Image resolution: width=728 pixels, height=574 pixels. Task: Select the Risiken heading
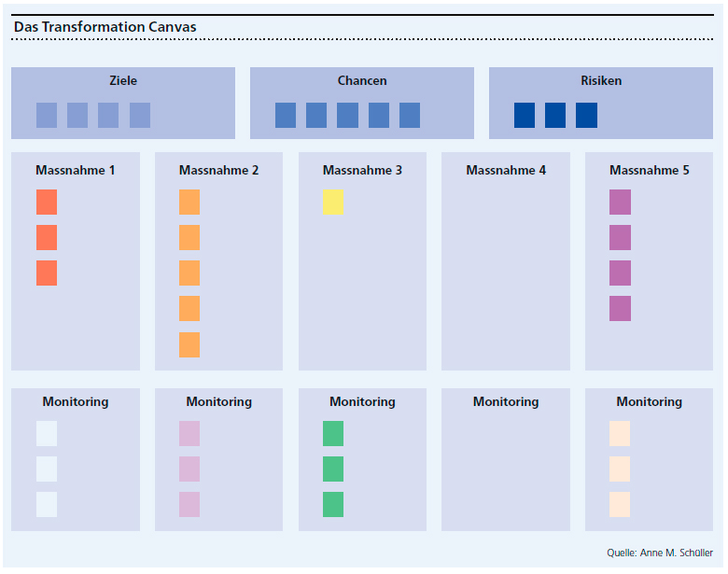point(601,81)
